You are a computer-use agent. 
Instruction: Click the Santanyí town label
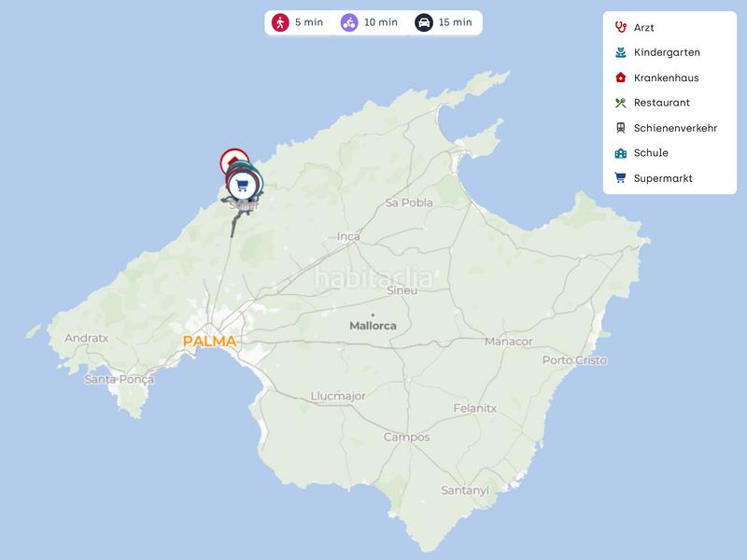[465, 491]
